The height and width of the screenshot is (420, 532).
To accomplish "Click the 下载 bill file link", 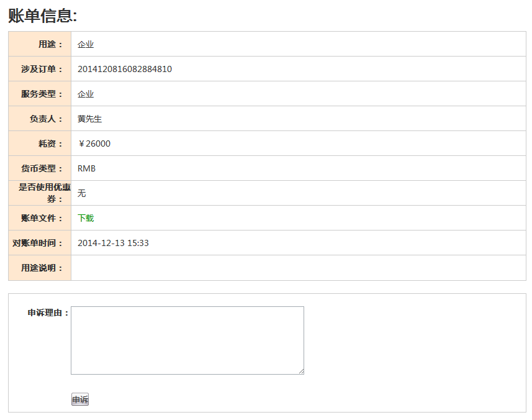I will (x=86, y=218).
